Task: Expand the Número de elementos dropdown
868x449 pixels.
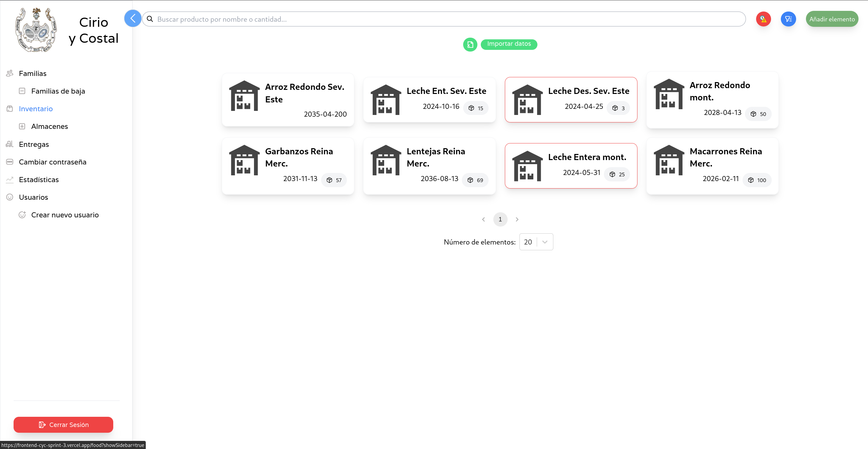Action: pyautogui.click(x=536, y=242)
